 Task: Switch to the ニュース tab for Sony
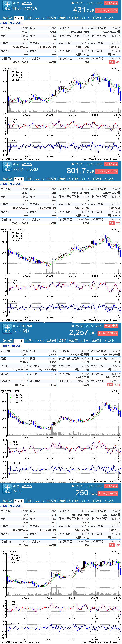40,341
